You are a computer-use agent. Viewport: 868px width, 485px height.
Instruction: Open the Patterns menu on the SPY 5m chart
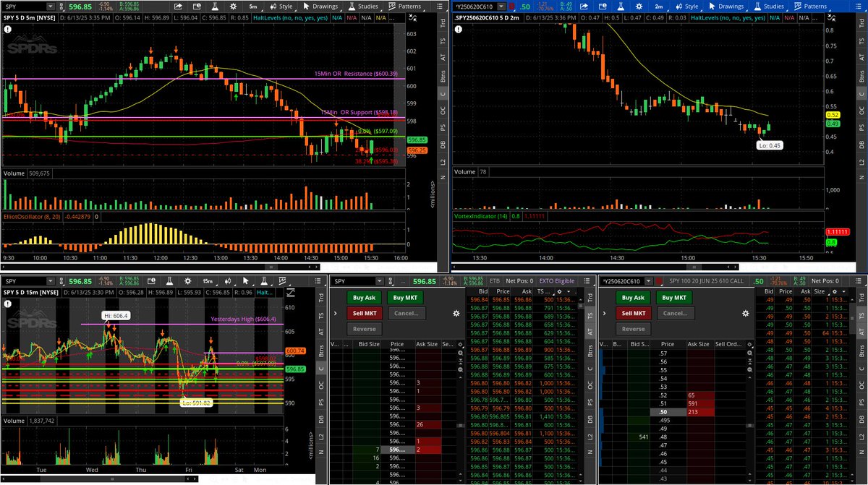point(406,7)
